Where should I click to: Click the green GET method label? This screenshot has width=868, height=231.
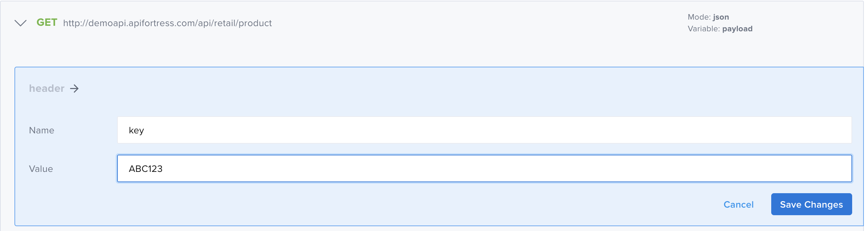(47, 23)
